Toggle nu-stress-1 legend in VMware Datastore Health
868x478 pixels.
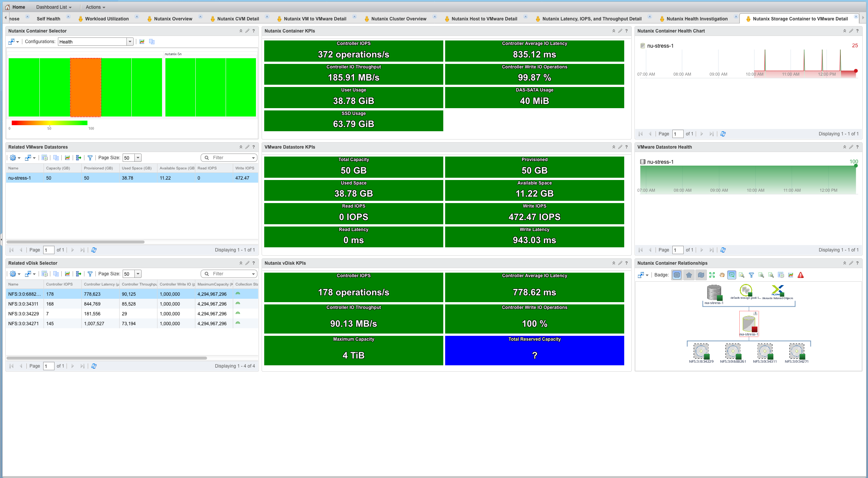657,162
